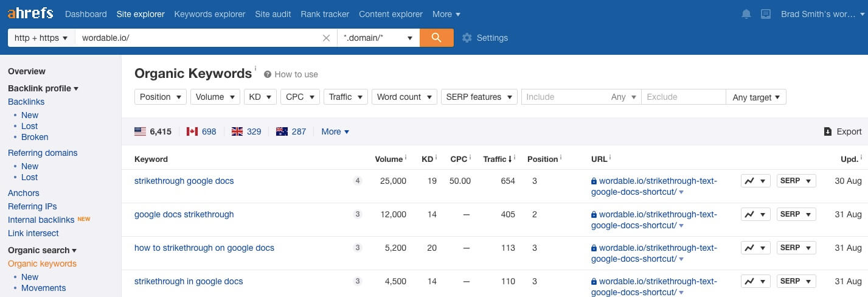The height and width of the screenshot is (297, 868).
Task: Switch to Keywords explorer in the top navigation
Action: point(210,14)
